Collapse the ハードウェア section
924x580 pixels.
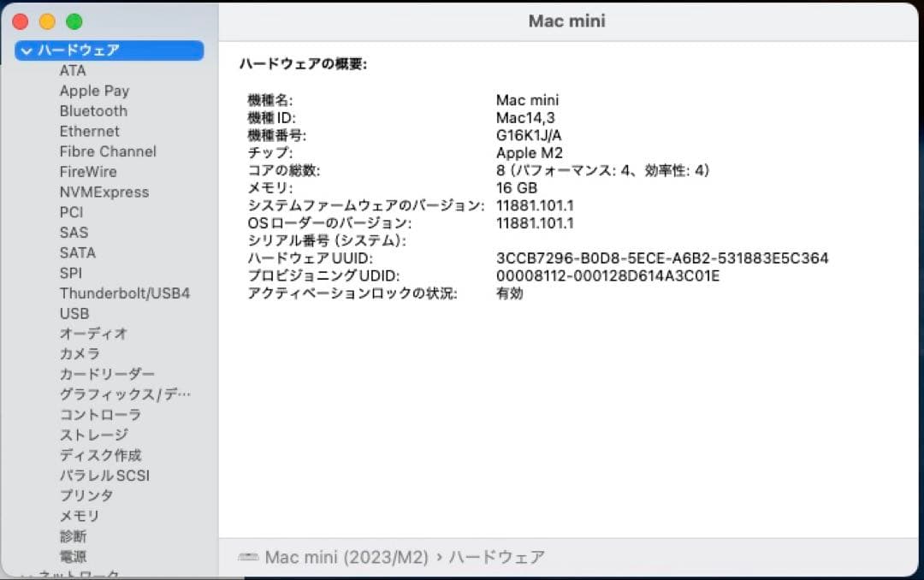pyautogui.click(x=27, y=50)
